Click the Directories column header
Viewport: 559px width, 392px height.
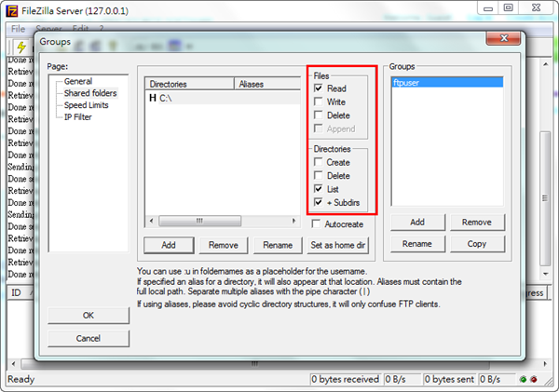[190, 84]
